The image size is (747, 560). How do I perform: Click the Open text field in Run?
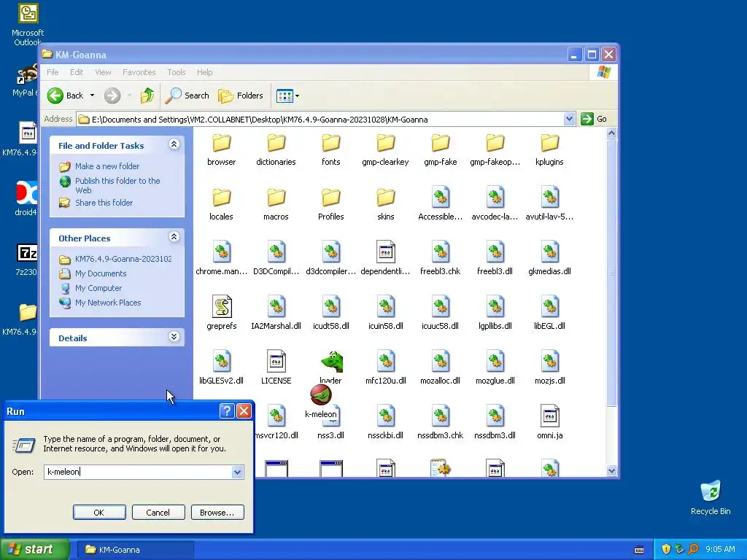[138, 472]
